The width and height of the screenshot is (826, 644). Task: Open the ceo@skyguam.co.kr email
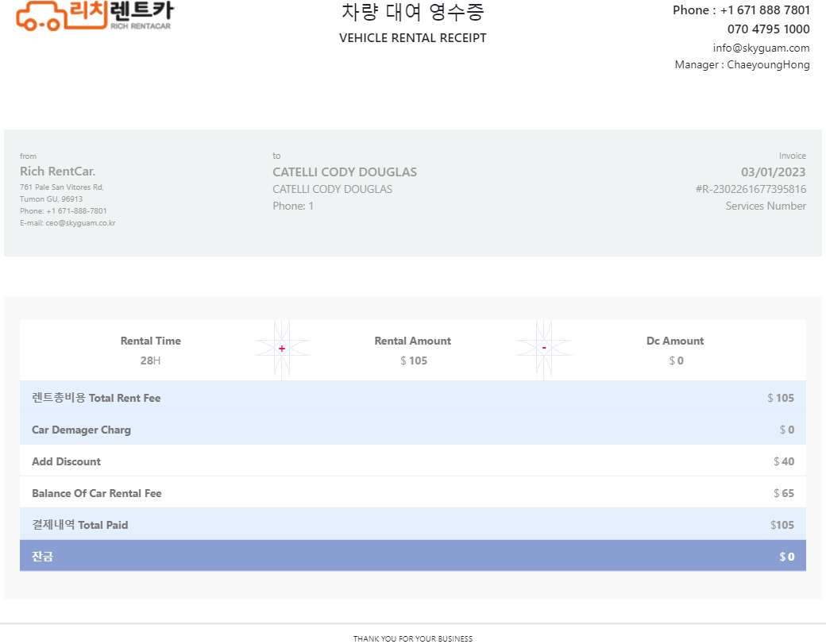click(80, 223)
